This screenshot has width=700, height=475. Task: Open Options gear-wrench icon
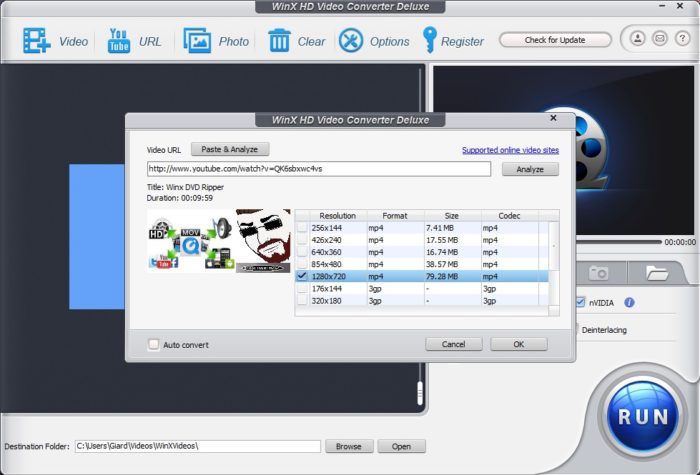pos(351,41)
